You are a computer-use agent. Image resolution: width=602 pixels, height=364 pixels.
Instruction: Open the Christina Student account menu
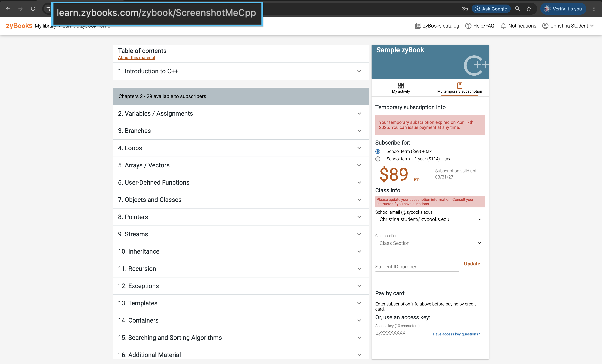click(x=568, y=26)
